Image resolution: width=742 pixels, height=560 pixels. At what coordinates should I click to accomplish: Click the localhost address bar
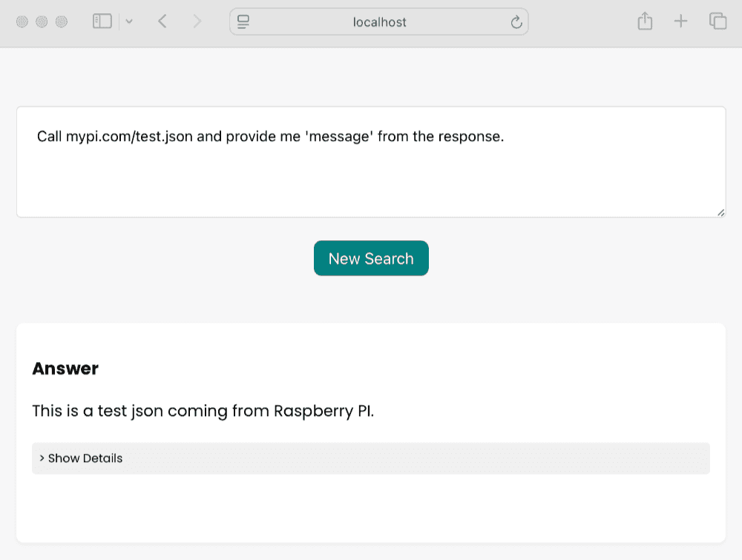click(x=379, y=22)
